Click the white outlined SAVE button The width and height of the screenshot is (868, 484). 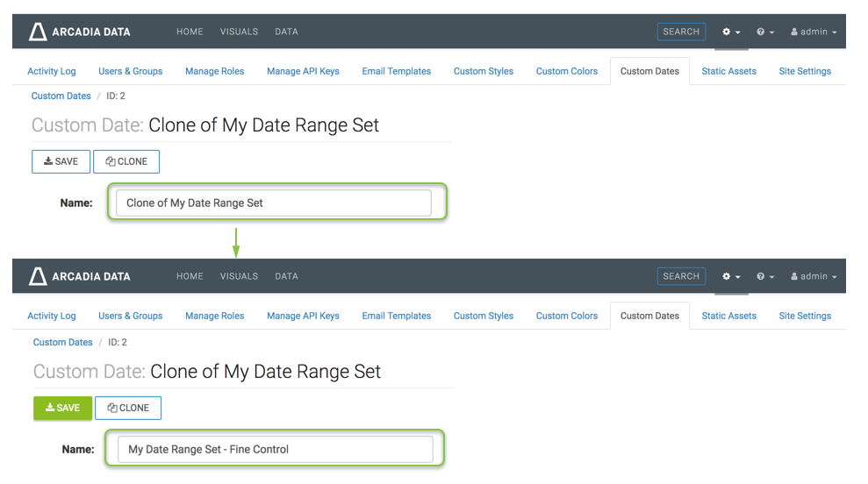click(61, 161)
